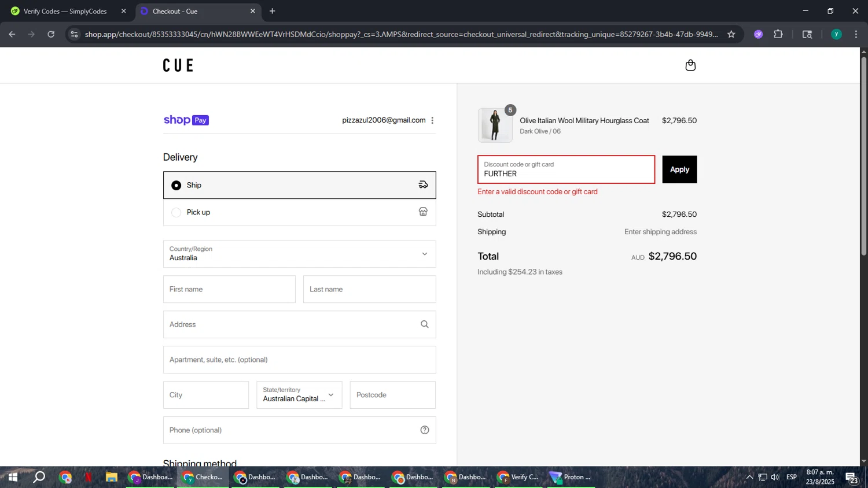Screen dimensions: 868x488
Task: Click the phone field help question icon
Action: [425, 430]
